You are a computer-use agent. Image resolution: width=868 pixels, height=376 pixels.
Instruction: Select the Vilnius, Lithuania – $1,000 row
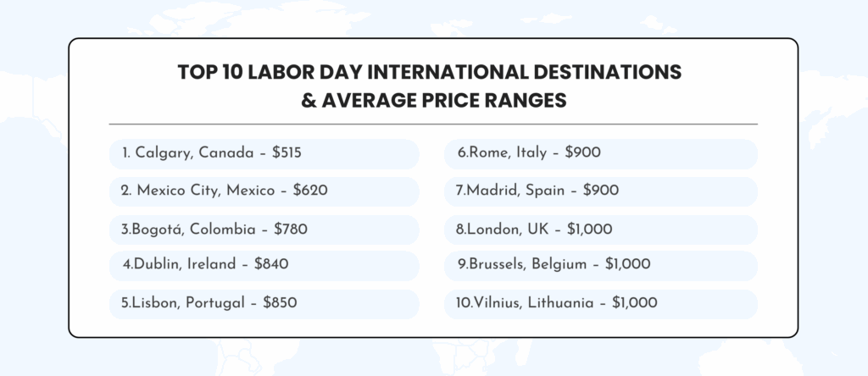click(x=601, y=304)
